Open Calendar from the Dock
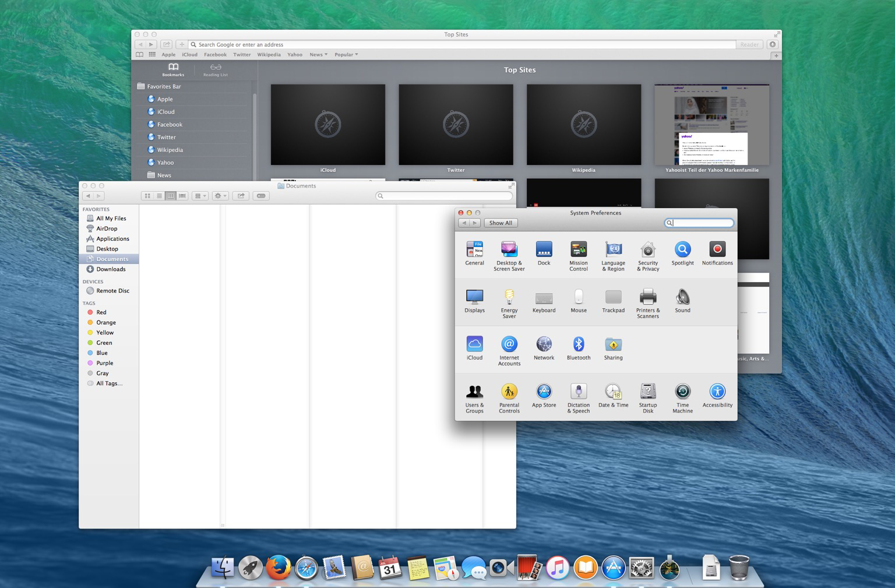895x588 pixels. 390,567
